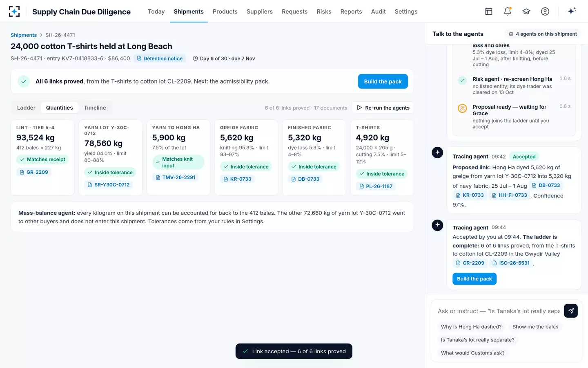The height and width of the screenshot is (368, 588).
Task: Click Build the pack in chat
Action: click(474, 279)
